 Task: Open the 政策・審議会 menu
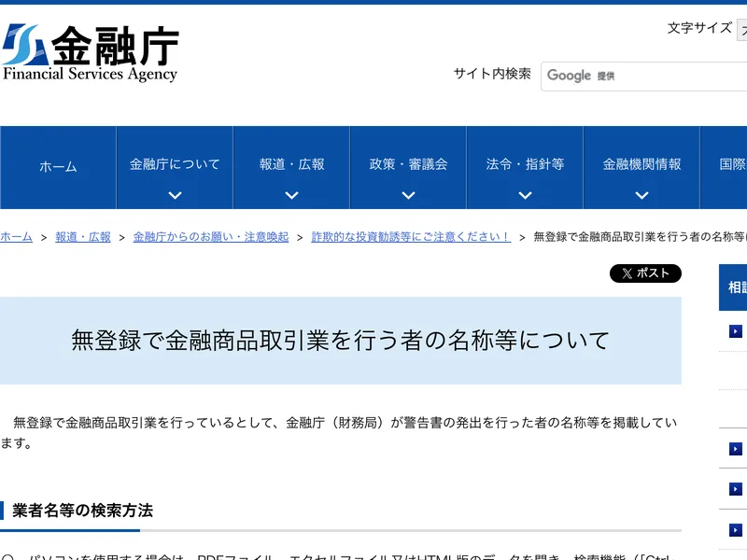(x=408, y=165)
